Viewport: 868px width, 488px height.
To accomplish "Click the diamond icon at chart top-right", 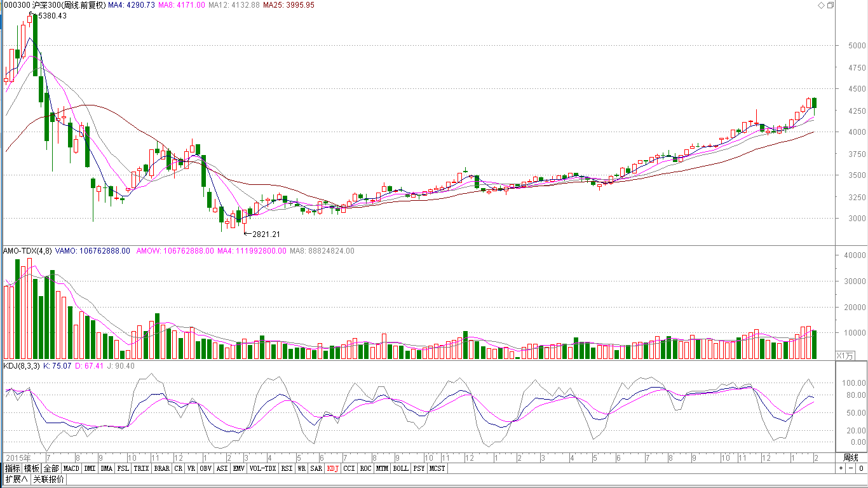I will pyautogui.click(x=821, y=5).
